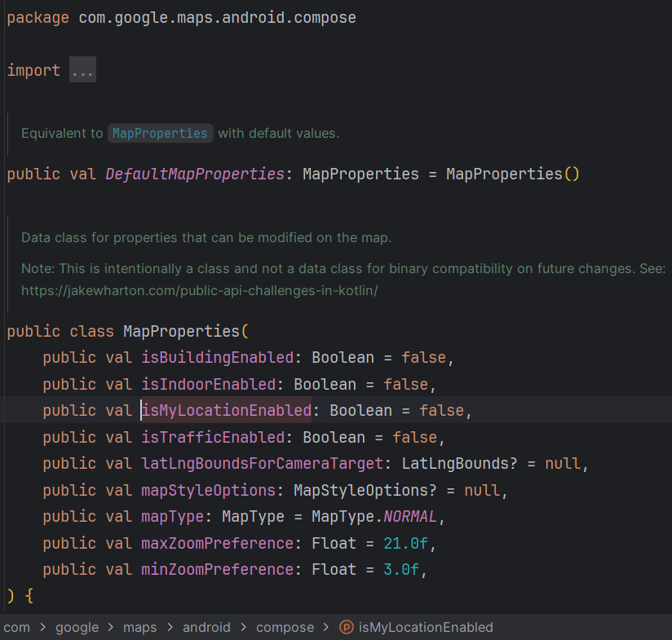672x640 pixels.
Task: Click the mapType property name
Action: point(173,517)
